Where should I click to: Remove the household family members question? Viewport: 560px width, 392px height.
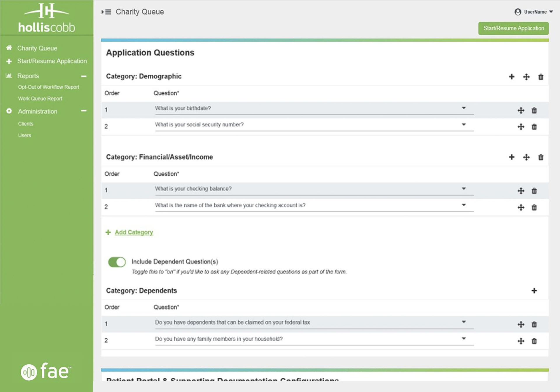point(534,341)
